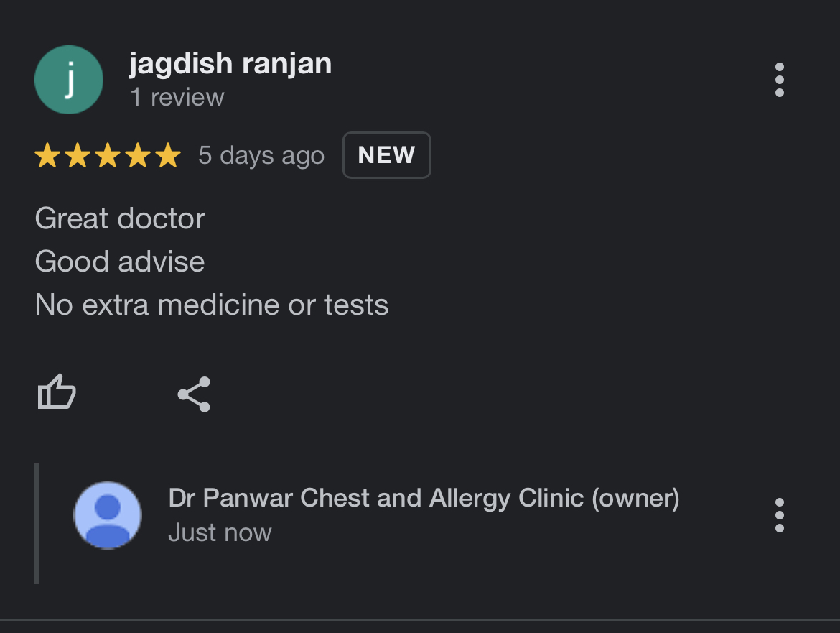840x633 pixels.
Task: Click the 5 days ago timestamp
Action: click(261, 155)
